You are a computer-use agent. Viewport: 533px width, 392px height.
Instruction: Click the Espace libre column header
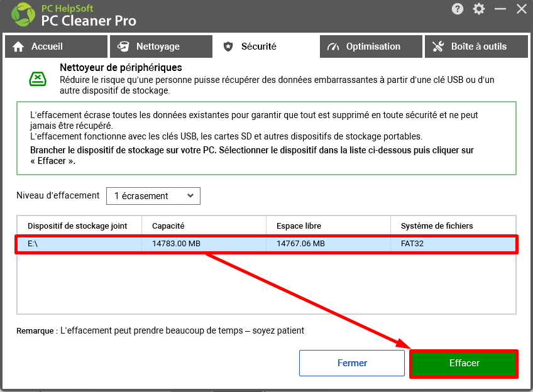tap(328, 226)
